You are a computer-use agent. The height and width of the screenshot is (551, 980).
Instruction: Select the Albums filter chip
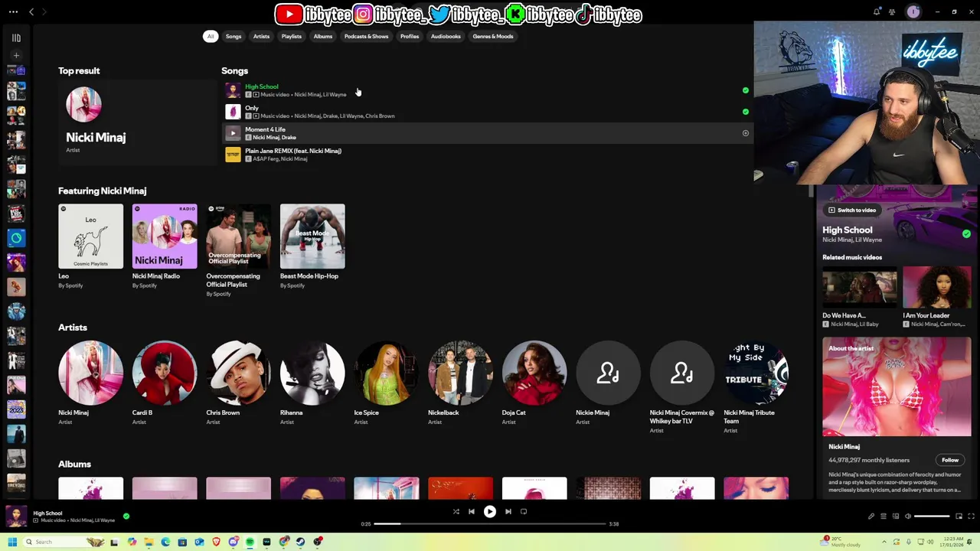click(x=323, y=36)
